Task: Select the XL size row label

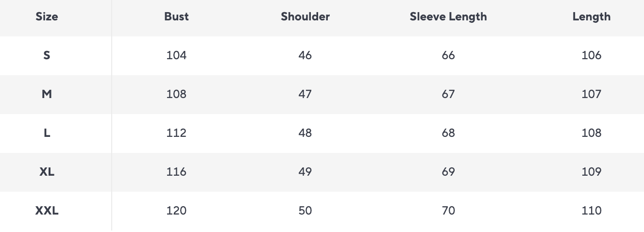Action: [47, 172]
